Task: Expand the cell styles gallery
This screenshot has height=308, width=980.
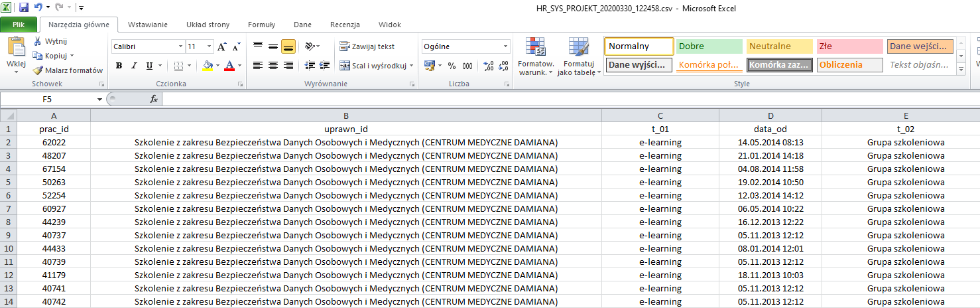Action: 961,68
